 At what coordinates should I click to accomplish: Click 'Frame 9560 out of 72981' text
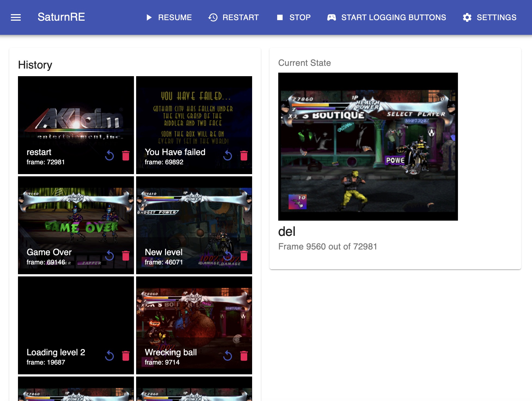pos(328,246)
